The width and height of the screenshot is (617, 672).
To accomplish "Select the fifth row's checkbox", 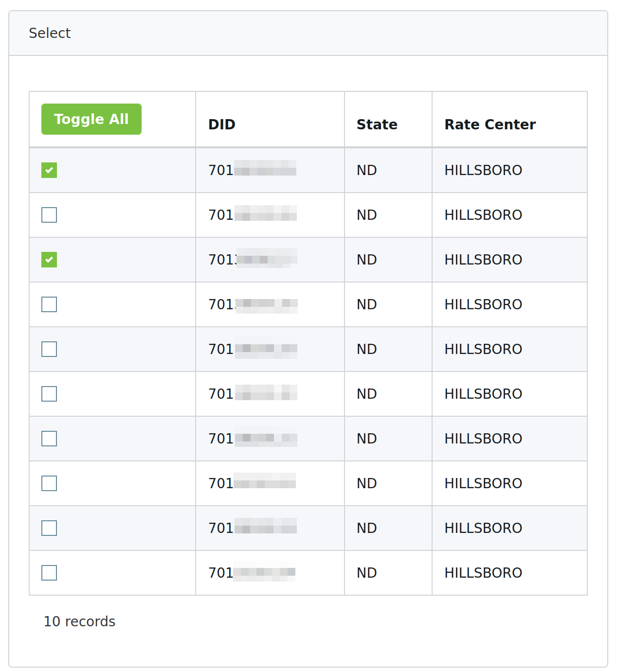I will [49, 349].
